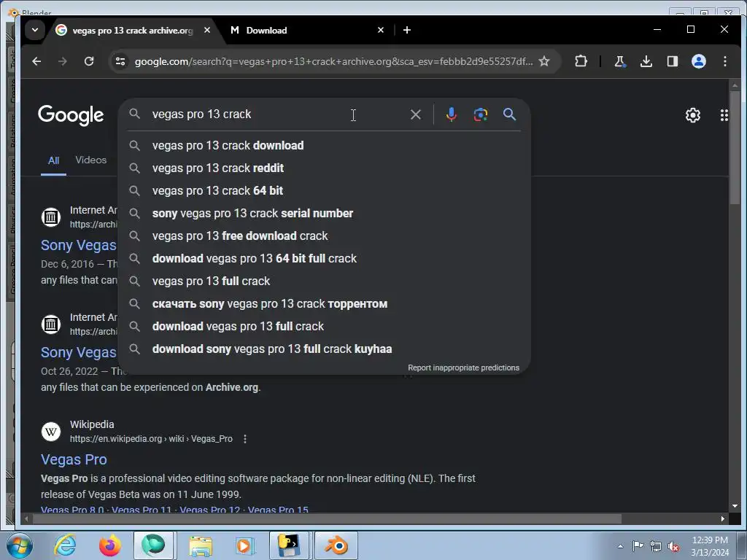Open the Extensions puzzle icon

click(x=581, y=61)
